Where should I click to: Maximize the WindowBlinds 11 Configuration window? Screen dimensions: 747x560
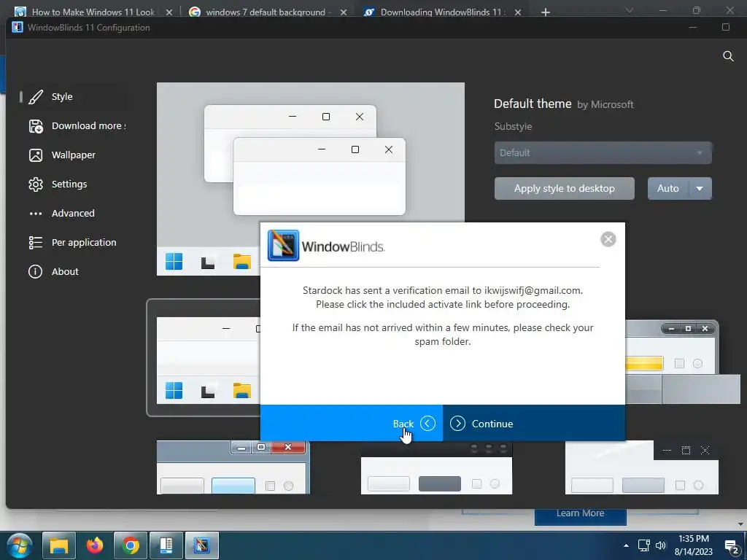point(726,27)
